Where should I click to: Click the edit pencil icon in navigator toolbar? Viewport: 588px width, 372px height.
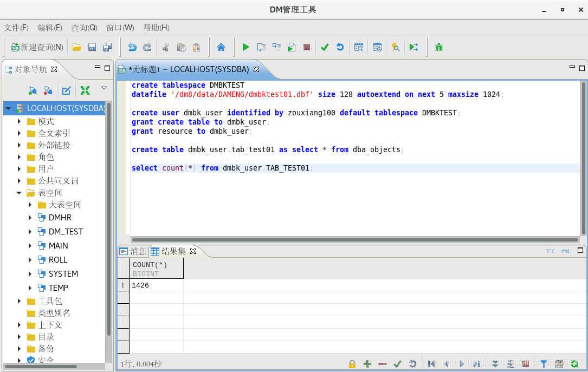tap(66, 90)
